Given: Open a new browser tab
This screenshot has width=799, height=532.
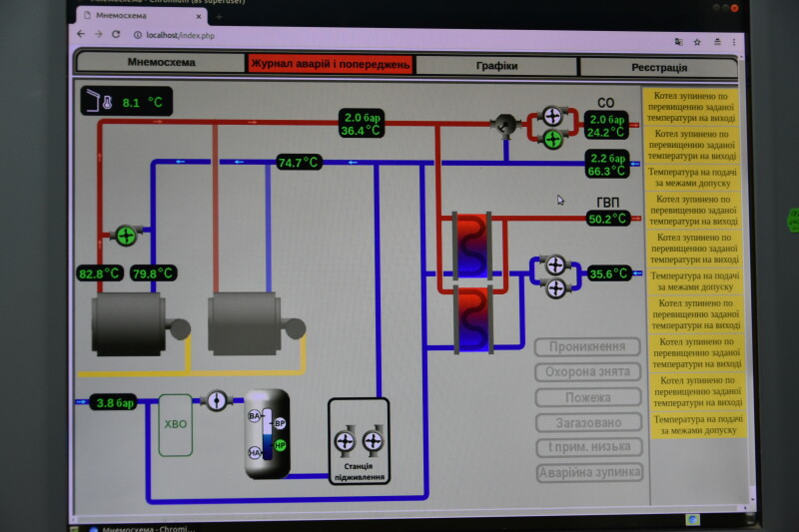Looking at the screenshot, I should [219, 17].
